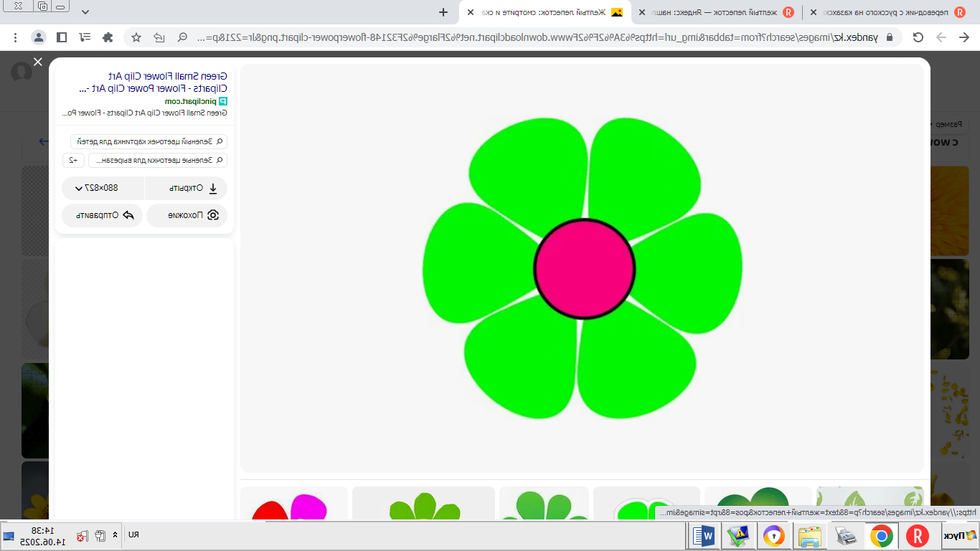Expand the 880×827 image size dropdown
The width and height of the screenshot is (980, 551).
103,189
